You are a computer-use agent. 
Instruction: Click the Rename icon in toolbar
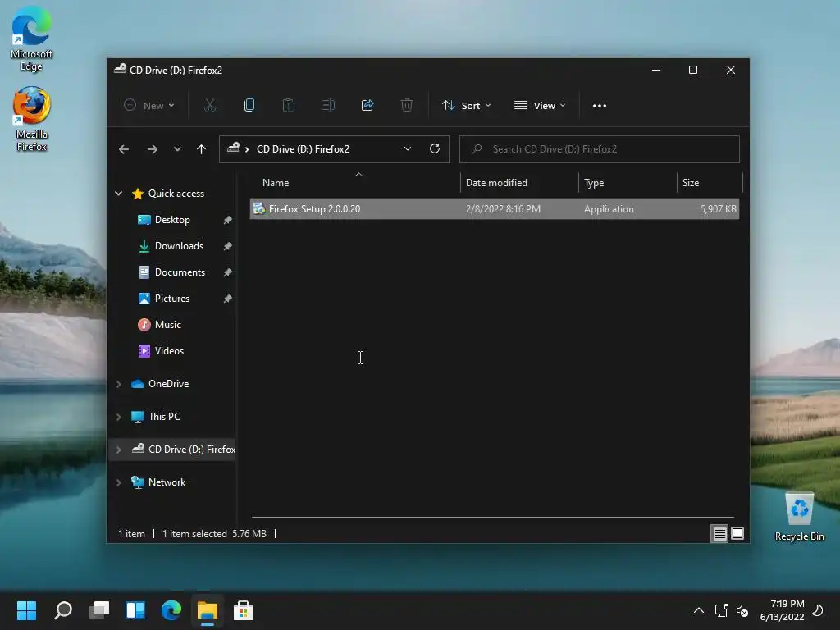pyautogui.click(x=328, y=106)
